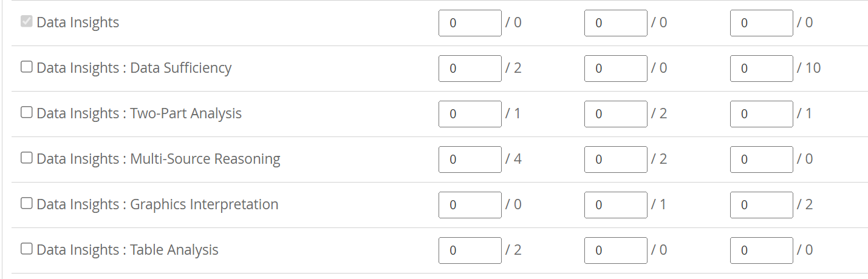Tick the Multi-Source Reasoning checkbox
Viewport: 868px width, 279px height.
coord(27,158)
